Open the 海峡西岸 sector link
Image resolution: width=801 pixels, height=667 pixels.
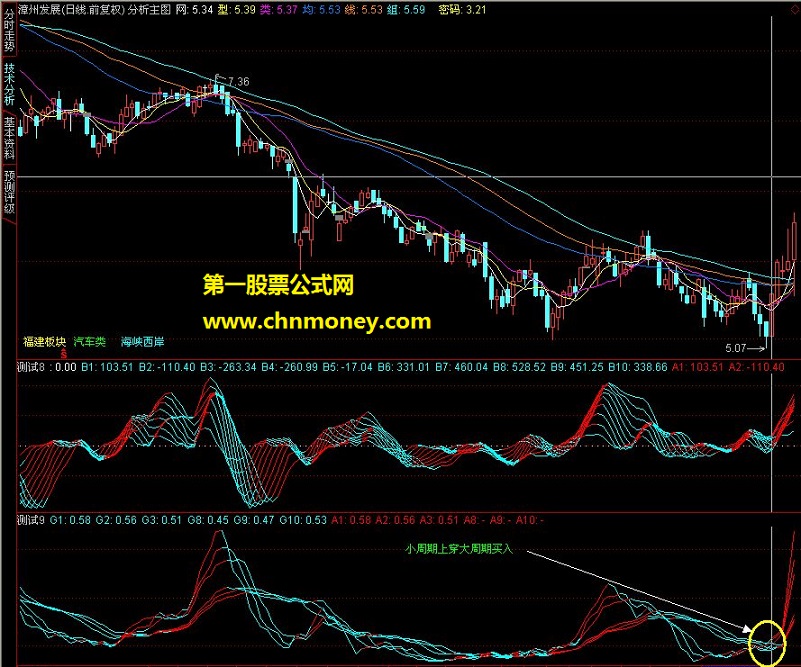[x=143, y=341]
